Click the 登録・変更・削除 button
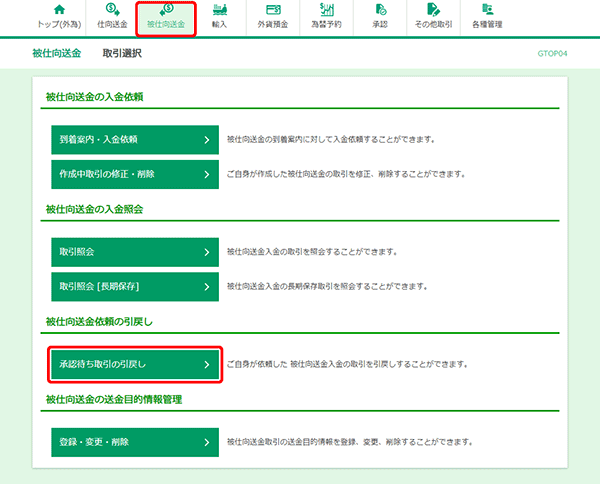Image resolution: width=600 pixels, height=484 pixels. tap(135, 442)
